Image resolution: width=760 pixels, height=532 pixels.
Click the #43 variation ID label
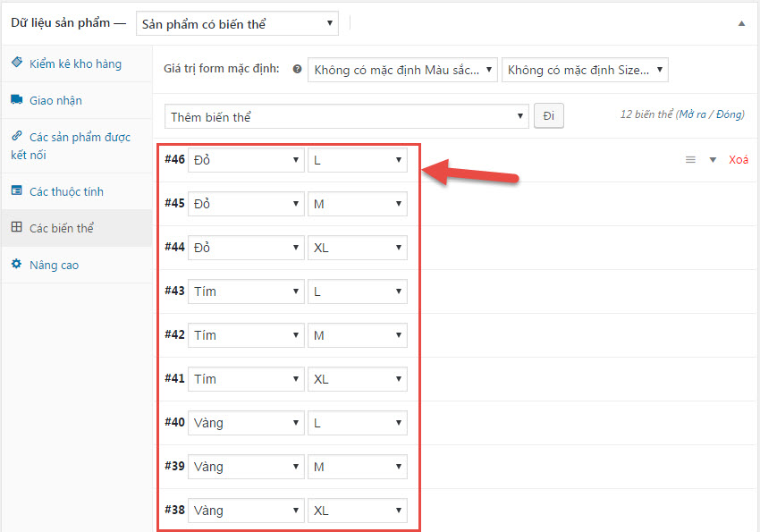point(174,291)
